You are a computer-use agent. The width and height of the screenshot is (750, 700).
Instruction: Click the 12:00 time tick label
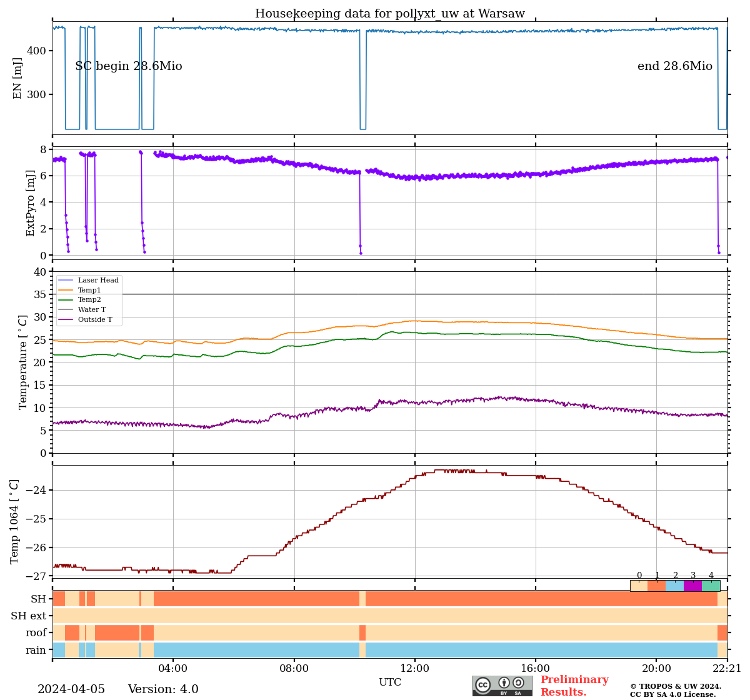(415, 669)
